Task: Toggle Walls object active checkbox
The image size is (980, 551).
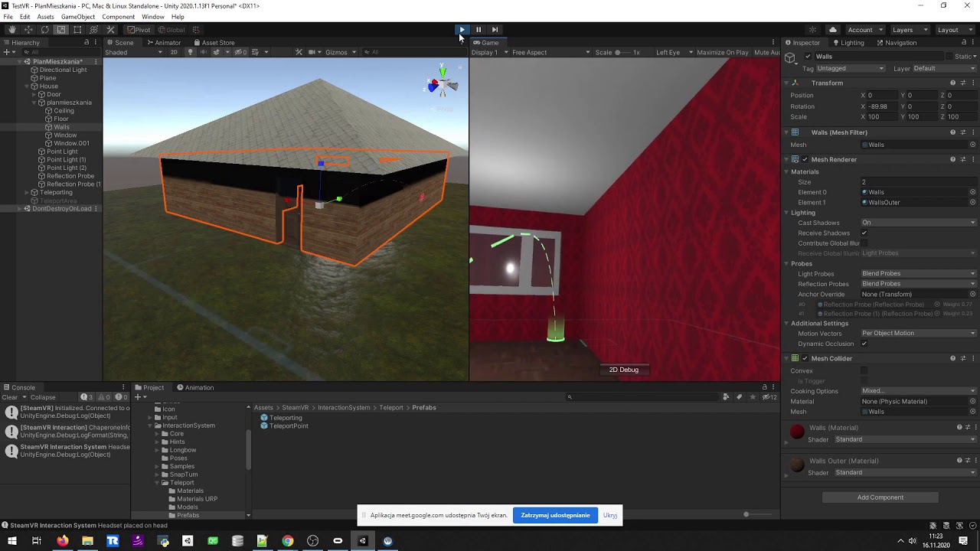Action: coord(808,57)
